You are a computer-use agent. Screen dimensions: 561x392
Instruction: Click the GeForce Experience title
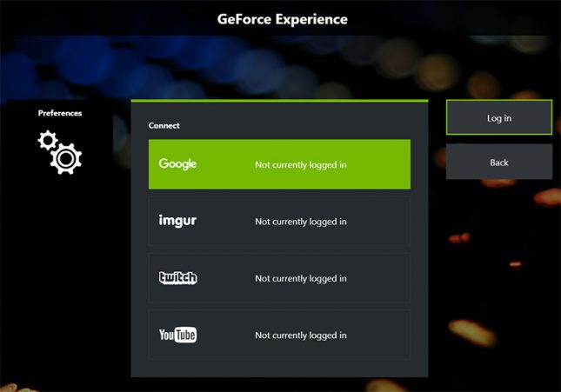click(x=283, y=19)
